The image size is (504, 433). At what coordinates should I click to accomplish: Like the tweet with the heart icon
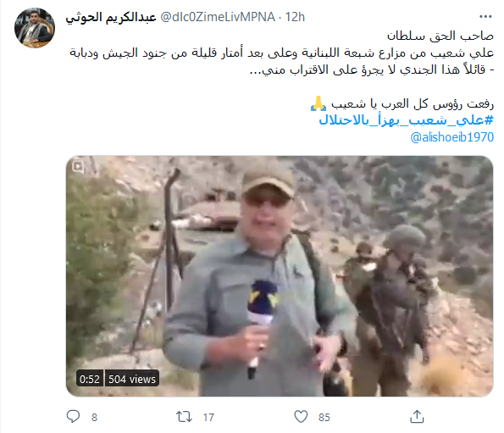pos(301,417)
